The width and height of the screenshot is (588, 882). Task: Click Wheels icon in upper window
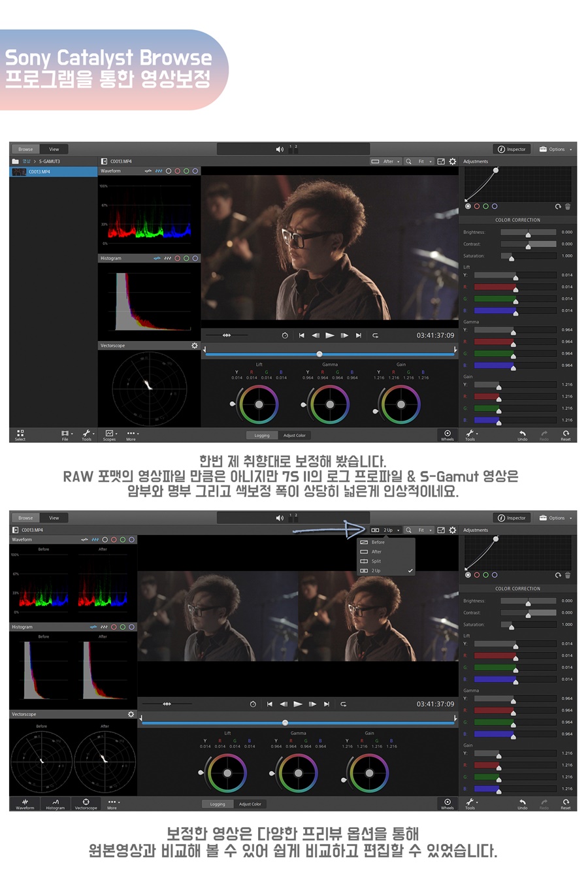[x=448, y=435]
